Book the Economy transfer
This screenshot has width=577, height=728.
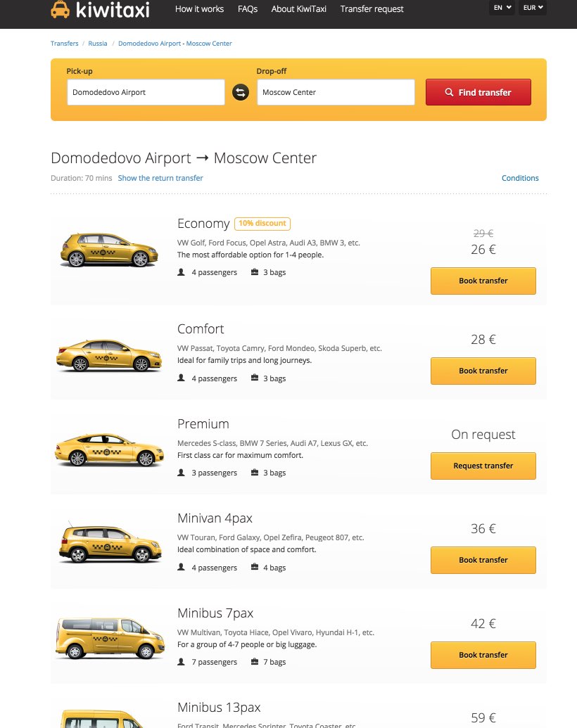tap(483, 281)
